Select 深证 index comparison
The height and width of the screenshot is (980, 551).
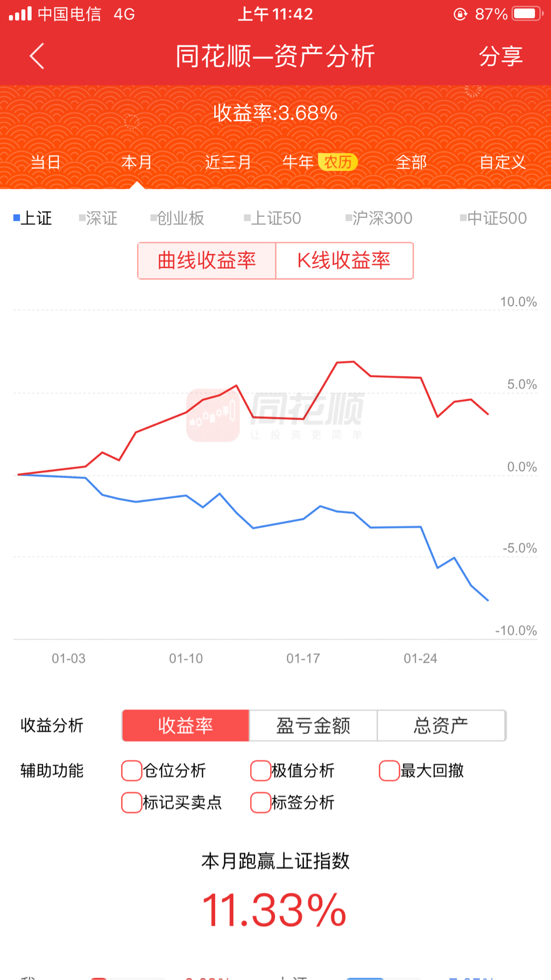click(98, 218)
